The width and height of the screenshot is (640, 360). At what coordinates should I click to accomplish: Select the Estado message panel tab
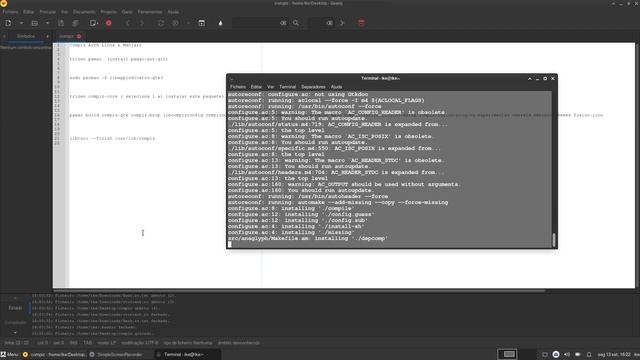(x=15, y=308)
